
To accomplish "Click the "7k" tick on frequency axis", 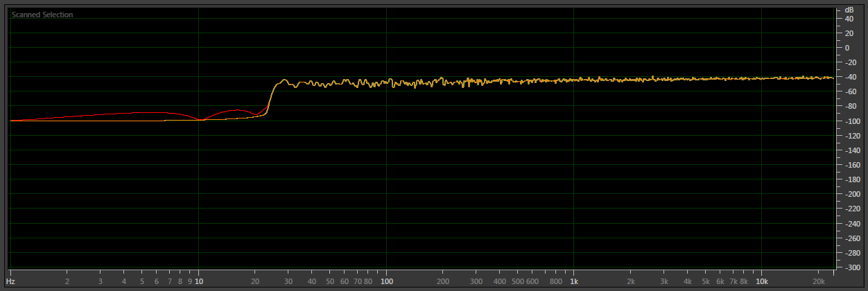I will click(x=732, y=282).
